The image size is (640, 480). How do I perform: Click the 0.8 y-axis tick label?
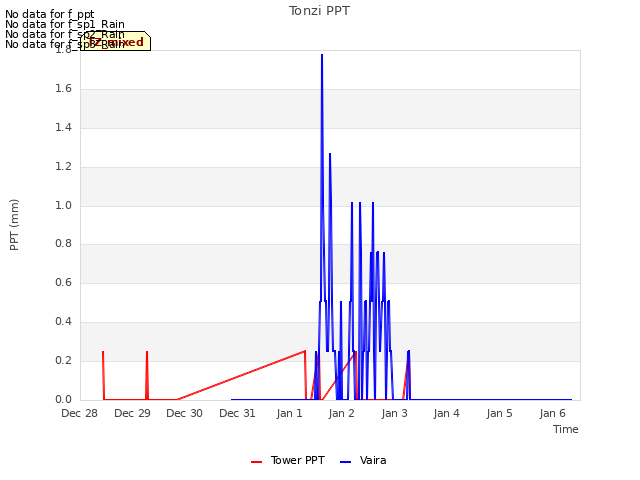(64, 244)
